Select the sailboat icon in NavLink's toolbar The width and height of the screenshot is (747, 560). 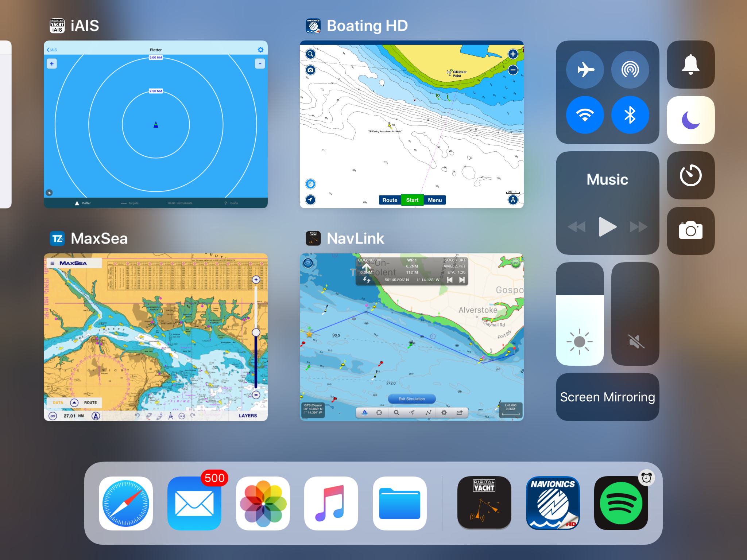coord(364,412)
